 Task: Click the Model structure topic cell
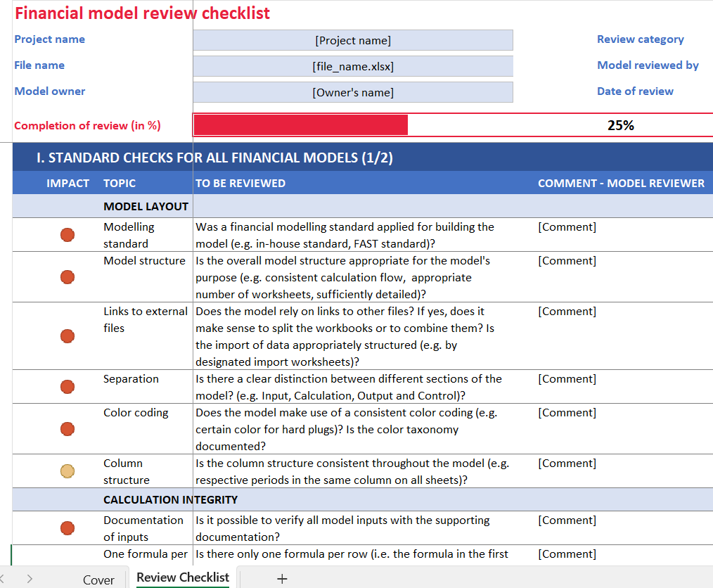[x=148, y=277]
